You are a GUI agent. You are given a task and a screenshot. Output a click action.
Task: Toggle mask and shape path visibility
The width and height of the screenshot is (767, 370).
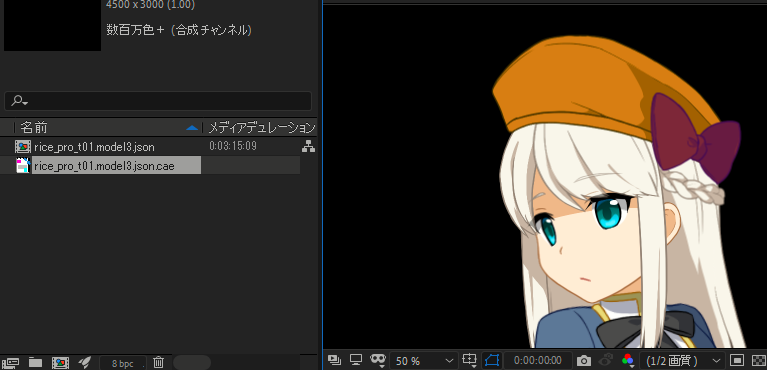[491, 361]
